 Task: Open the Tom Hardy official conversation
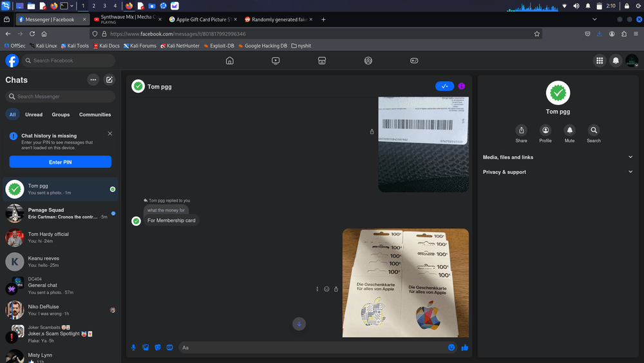pyautogui.click(x=61, y=238)
